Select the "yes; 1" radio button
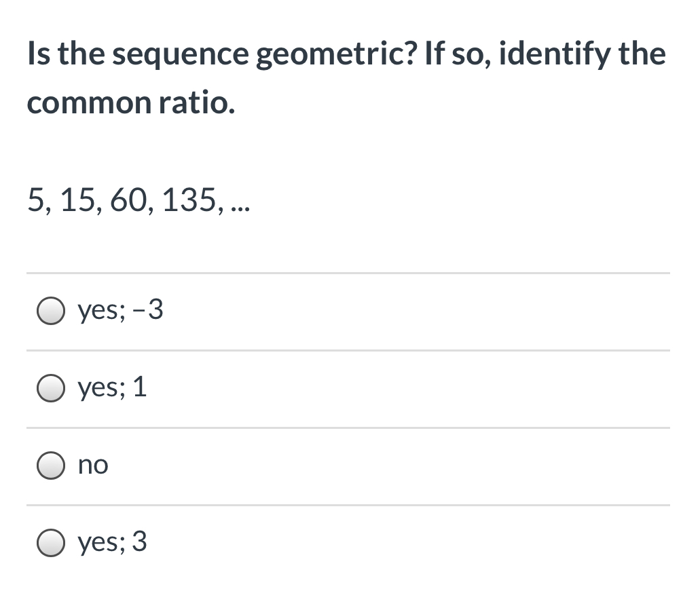 (52, 389)
